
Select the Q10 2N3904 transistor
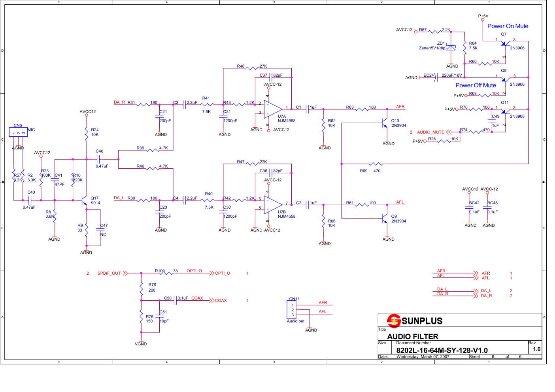[x=385, y=123]
